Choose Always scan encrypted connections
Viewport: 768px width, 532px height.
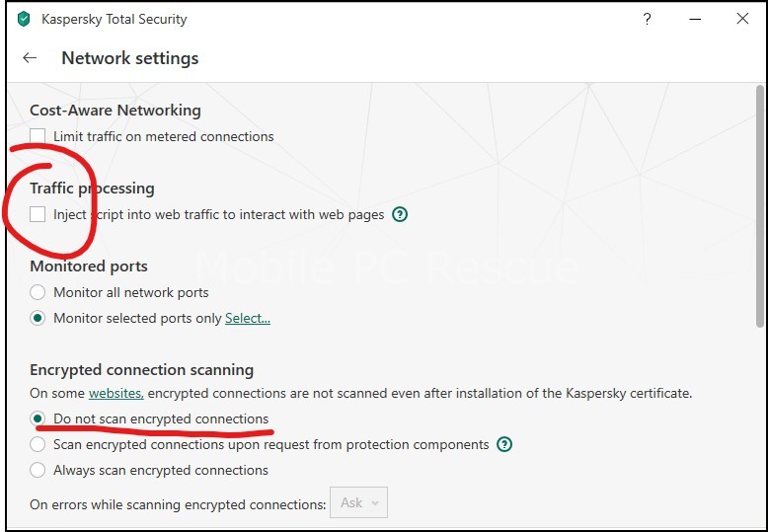coord(38,470)
